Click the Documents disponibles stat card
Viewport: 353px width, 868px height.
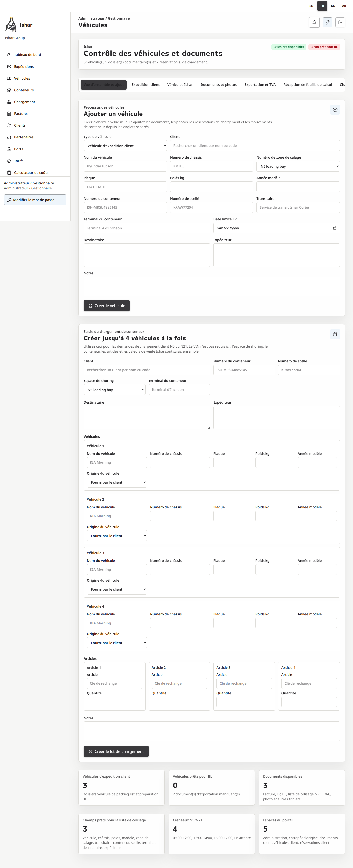[302, 787]
